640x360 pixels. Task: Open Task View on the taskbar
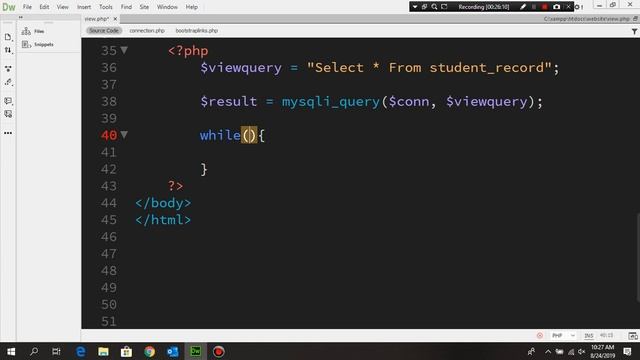pyautogui.click(x=56, y=351)
